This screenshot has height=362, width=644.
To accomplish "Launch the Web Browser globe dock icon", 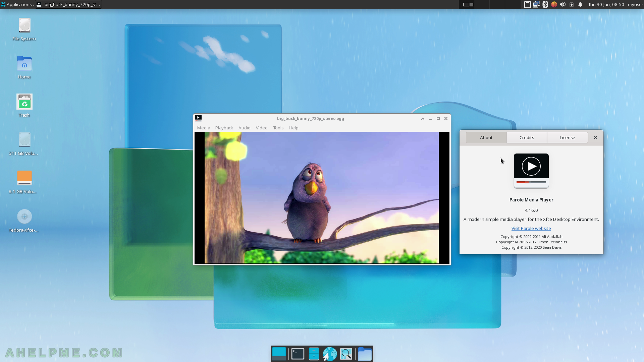I will click(x=330, y=354).
